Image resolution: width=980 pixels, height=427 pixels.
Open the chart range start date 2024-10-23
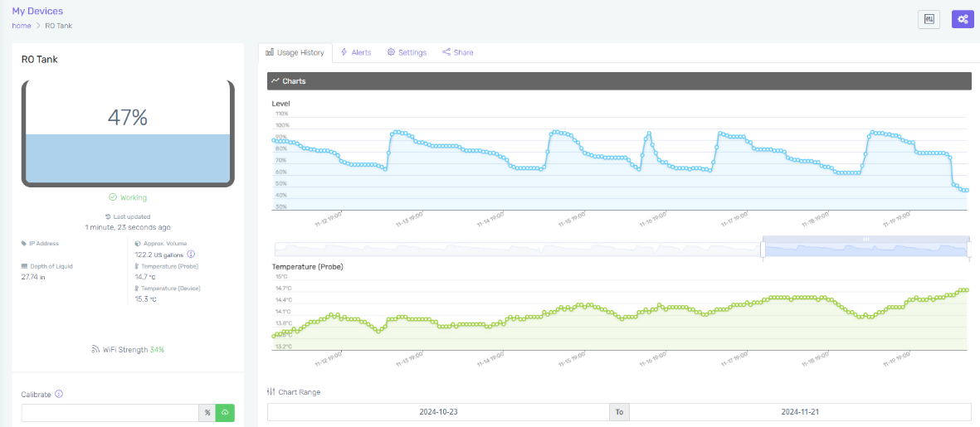(x=438, y=412)
